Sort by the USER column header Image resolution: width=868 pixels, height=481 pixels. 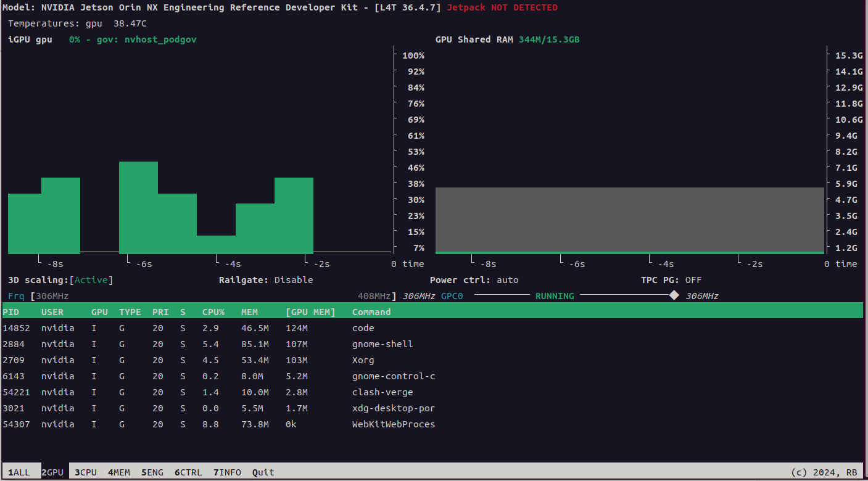click(52, 312)
